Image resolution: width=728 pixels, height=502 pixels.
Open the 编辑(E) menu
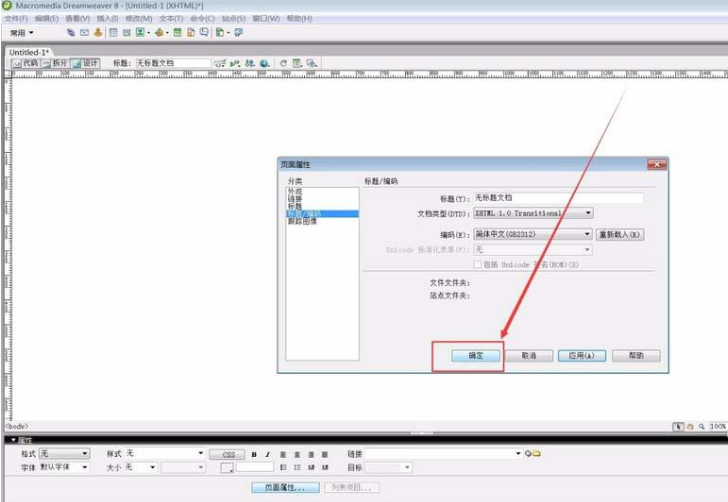46,19
